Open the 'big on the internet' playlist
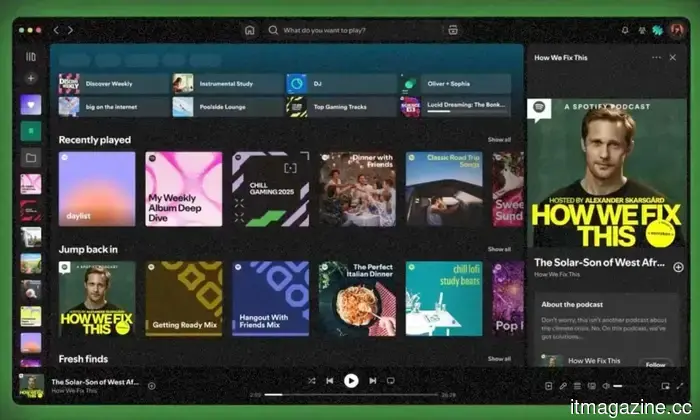Viewport: 700px width, 420px height. tap(113, 107)
